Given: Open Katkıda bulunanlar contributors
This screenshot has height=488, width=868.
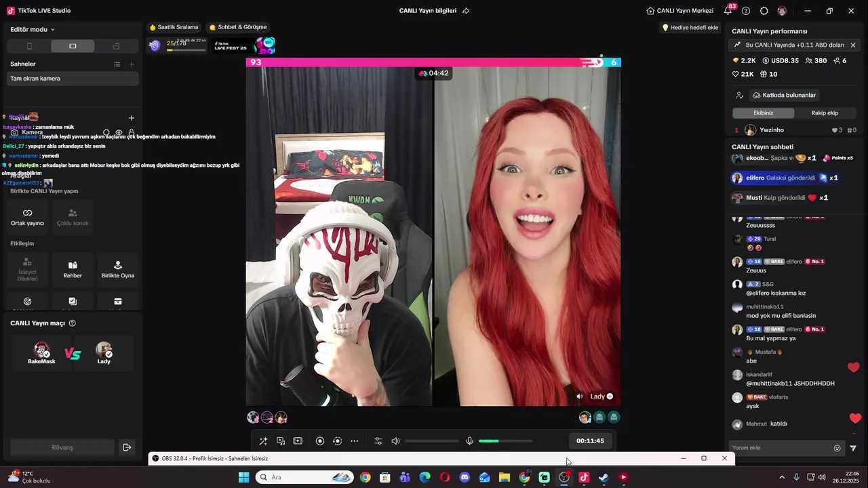Looking at the screenshot, I should (783, 96).
